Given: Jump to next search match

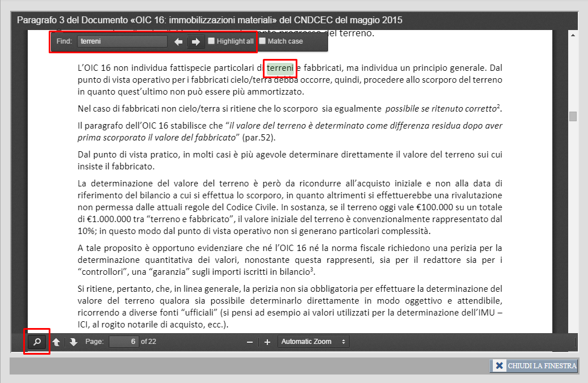Looking at the screenshot, I should click(196, 41).
